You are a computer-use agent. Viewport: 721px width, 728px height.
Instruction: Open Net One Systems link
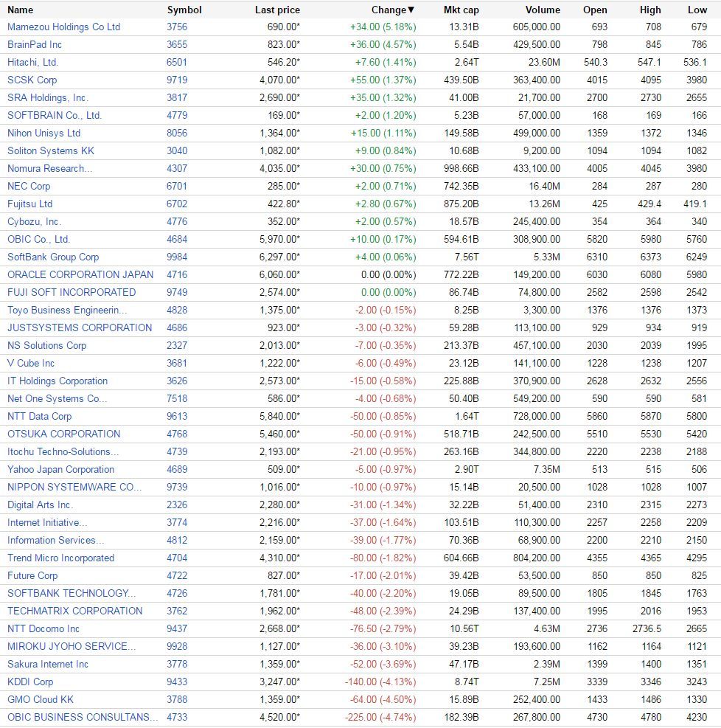[57, 398]
